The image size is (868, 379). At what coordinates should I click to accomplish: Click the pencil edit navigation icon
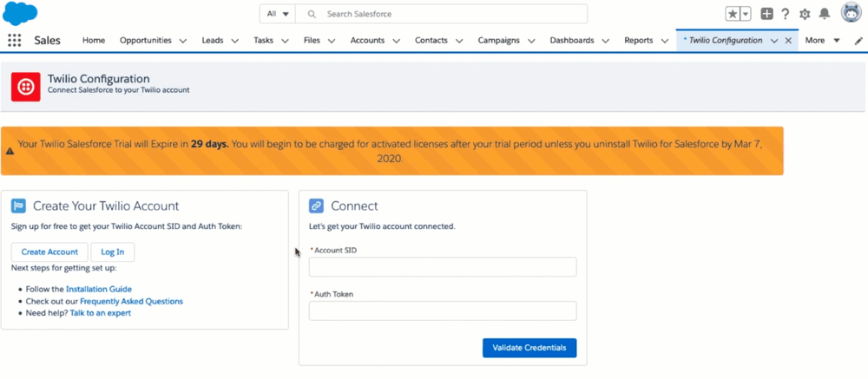point(858,41)
